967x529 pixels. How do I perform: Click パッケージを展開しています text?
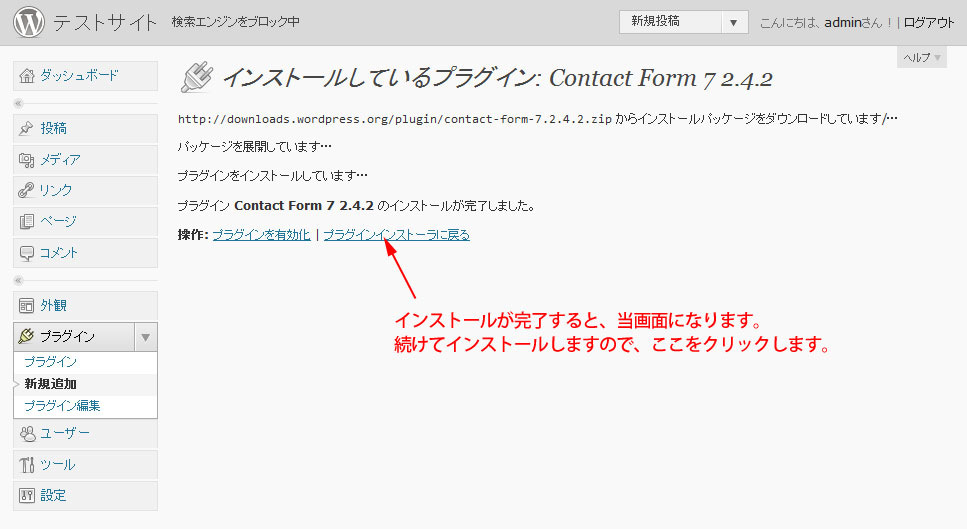tap(254, 147)
